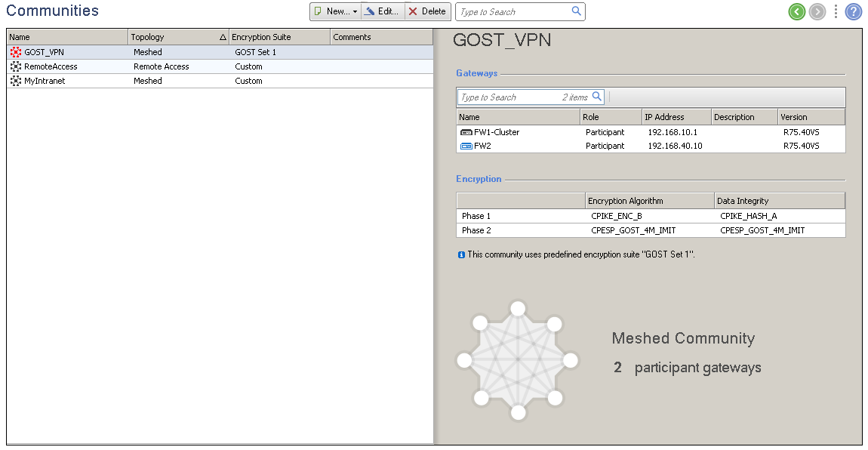Delete the selected community
The image size is (868, 450).
[427, 11]
